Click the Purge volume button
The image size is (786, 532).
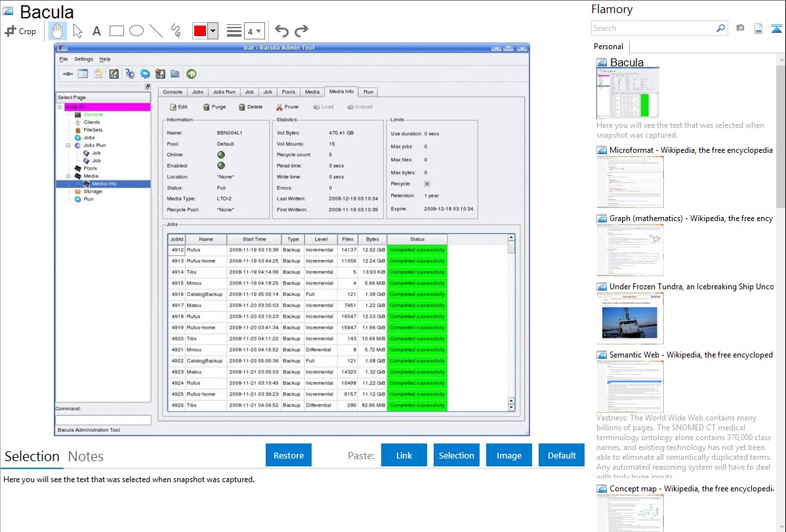tap(214, 107)
